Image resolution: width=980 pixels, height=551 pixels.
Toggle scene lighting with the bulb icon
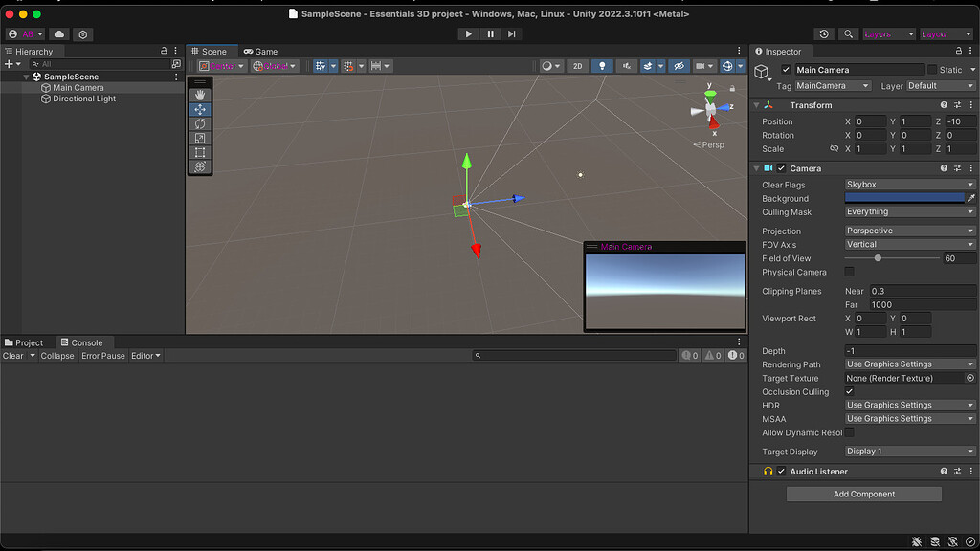click(602, 65)
